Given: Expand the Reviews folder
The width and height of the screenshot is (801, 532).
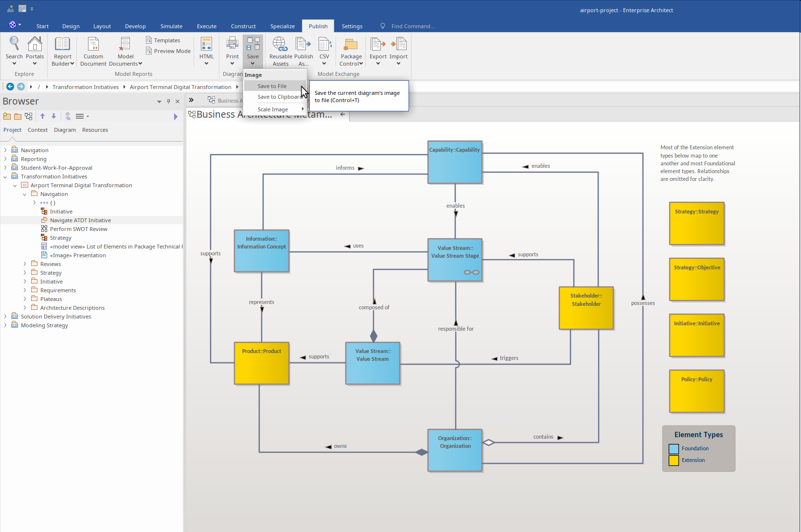Looking at the screenshot, I should [25, 264].
